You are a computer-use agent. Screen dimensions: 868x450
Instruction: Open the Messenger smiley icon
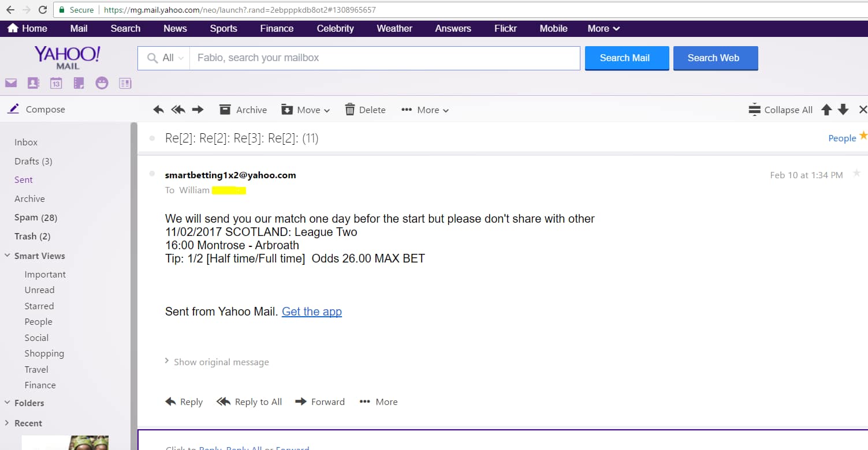(102, 83)
